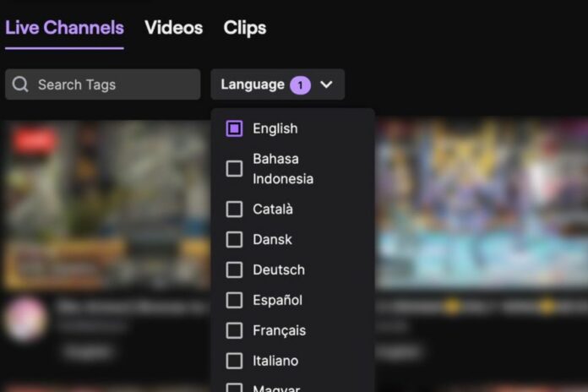588x392 pixels.
Task: Toggle the Français language checkbox
Action: [x=235, y=330]
